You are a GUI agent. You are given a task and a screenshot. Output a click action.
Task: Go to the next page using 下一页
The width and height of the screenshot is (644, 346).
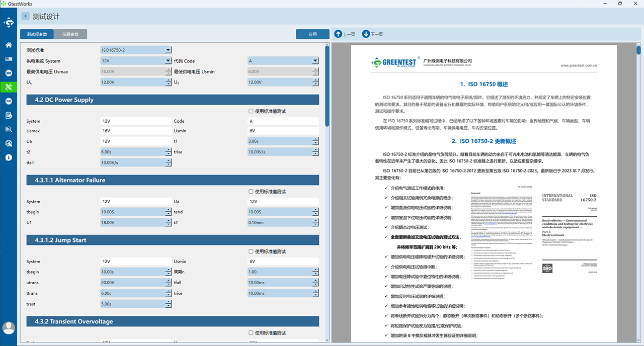(x=372, y=34)
